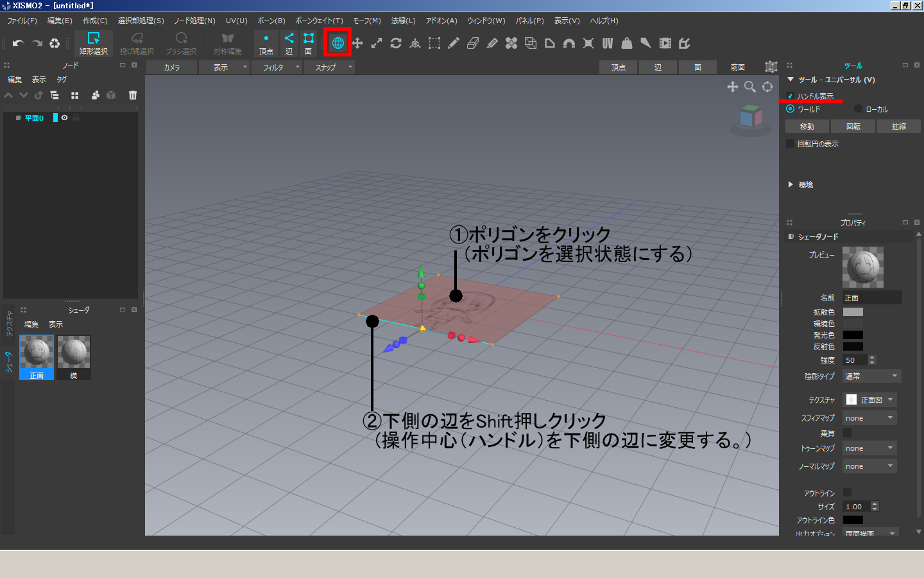Open 陰影タイプ dropdown showing 通常
The height and width of the screenshot is (578, 924).
[871, 376]
